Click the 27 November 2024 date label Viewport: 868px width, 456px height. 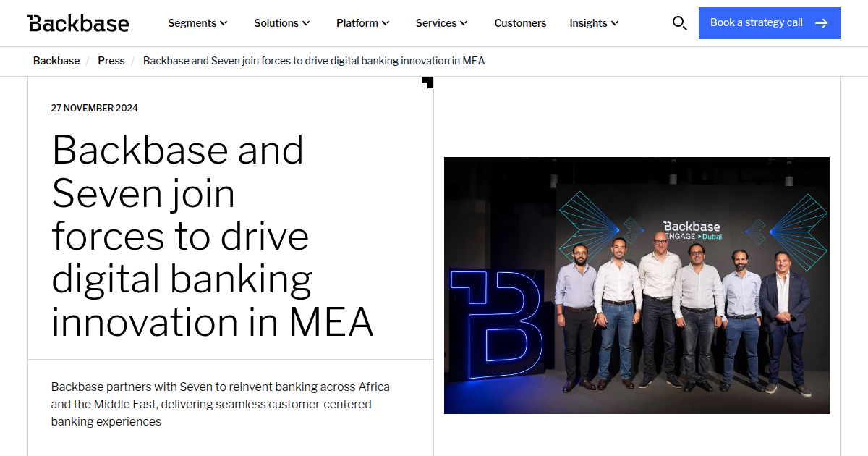click(x=94, y=107)
